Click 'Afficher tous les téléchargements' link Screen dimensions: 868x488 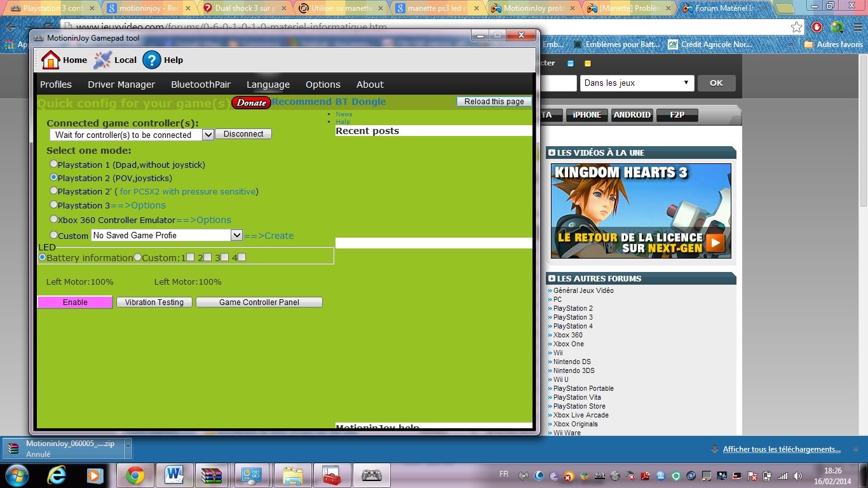click(x=782, y=449)
